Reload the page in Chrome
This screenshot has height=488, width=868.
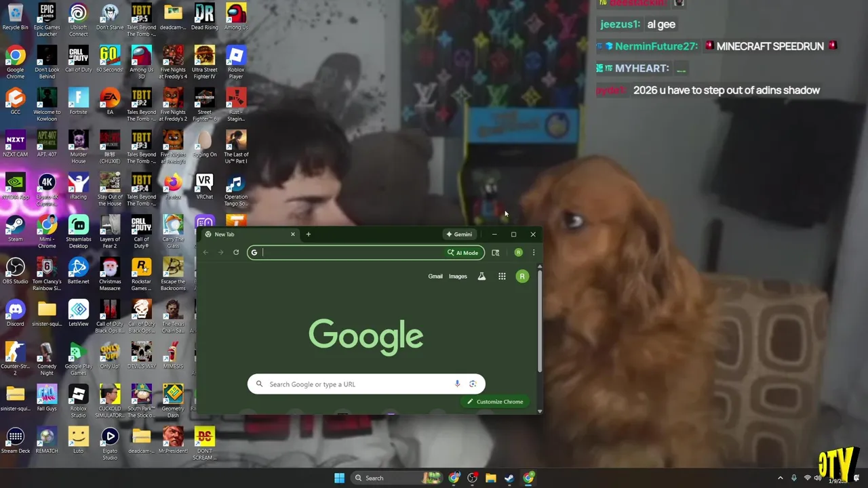[236, 253]
